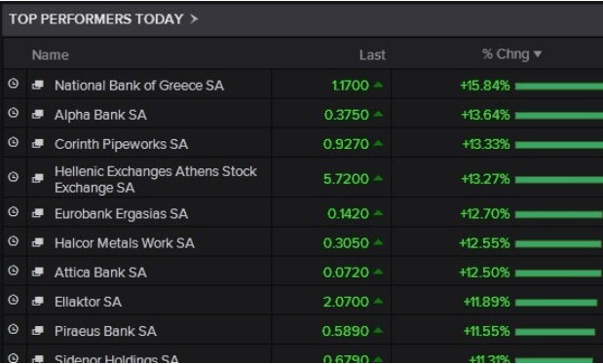This screenshot has height=364, width=603.
Task: Click the window icon beside National Bank of Greece
Action: click(x=38, y=85)
